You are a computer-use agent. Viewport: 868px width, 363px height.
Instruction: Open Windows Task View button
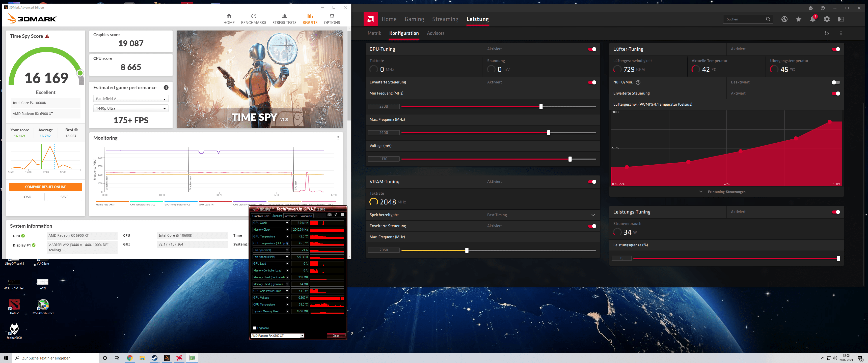point(117,358)
